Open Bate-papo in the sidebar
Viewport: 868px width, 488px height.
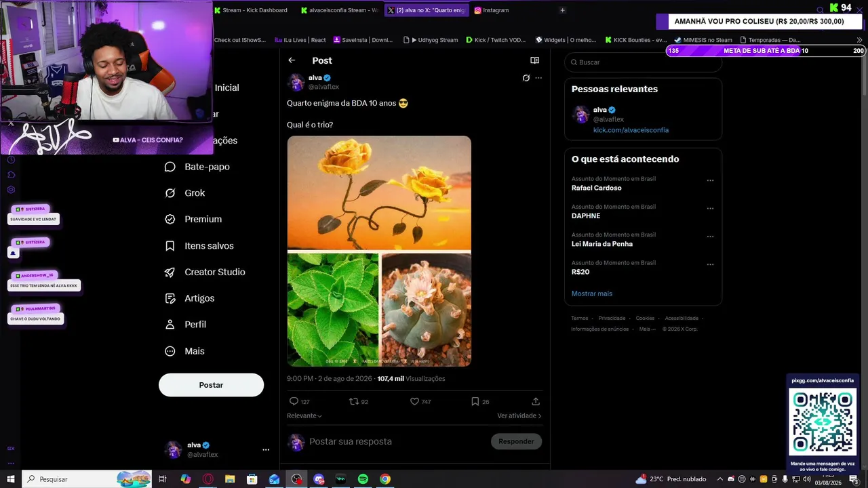pyautogui.click(x=197, y=167)
